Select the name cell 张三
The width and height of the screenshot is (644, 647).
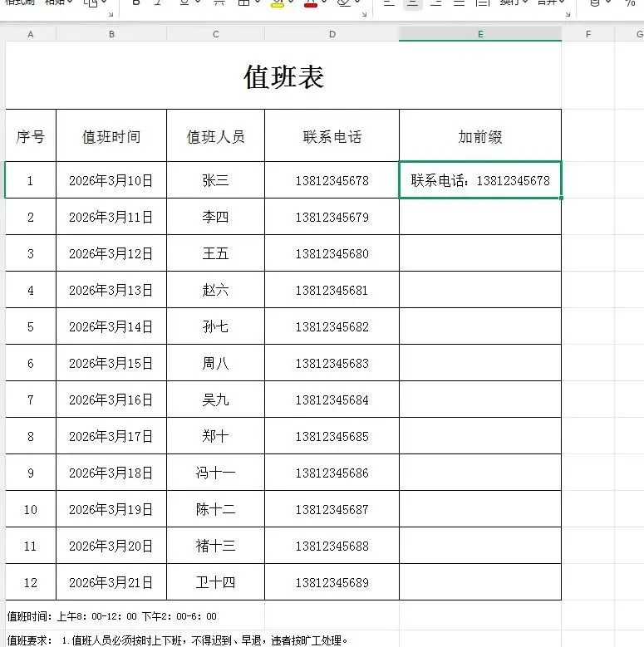tap(215, 180)
